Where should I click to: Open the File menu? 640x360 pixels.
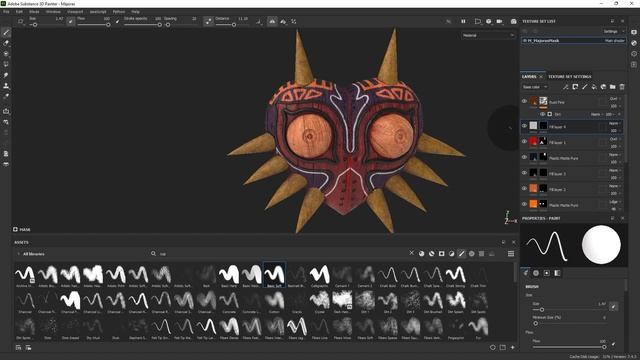(6, 12)
